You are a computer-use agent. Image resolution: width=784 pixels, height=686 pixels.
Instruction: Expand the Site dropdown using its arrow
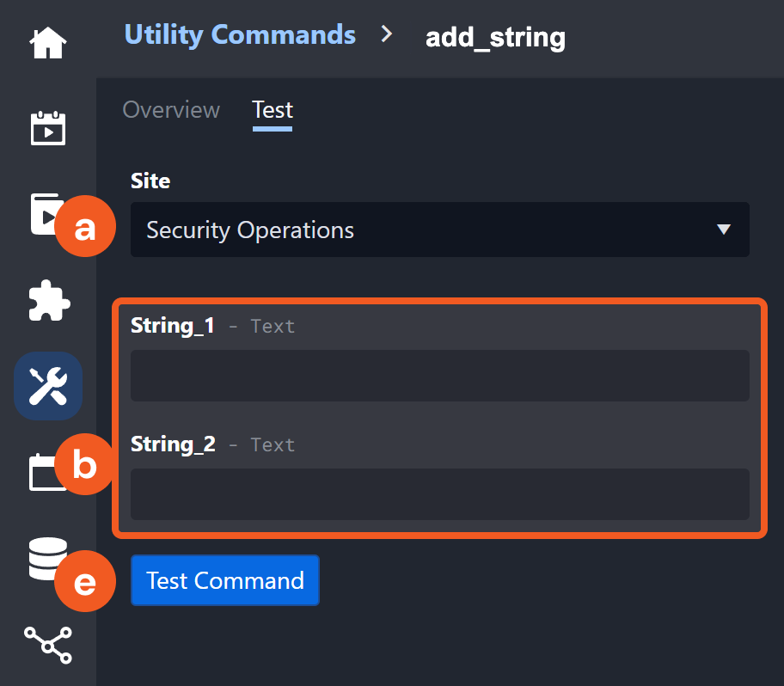(x=724, y=230)
